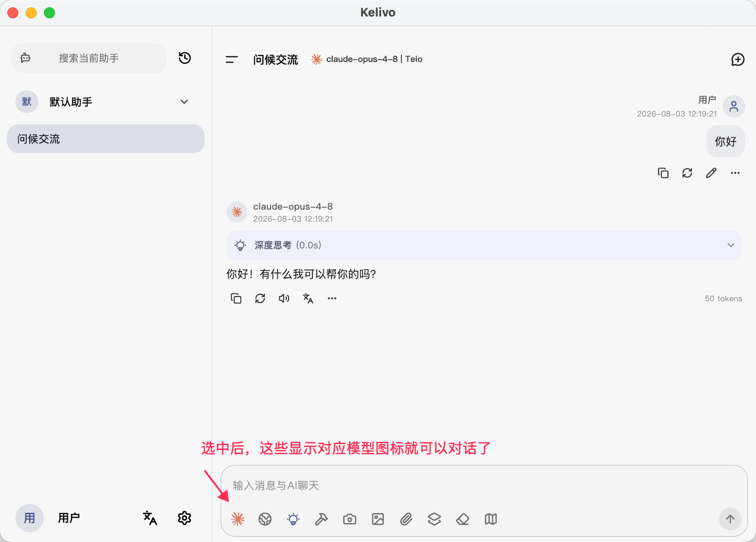This screenshot has height=542, width=756.
Task: Click the 默 assistant avatar
Action: click(27, 102)
